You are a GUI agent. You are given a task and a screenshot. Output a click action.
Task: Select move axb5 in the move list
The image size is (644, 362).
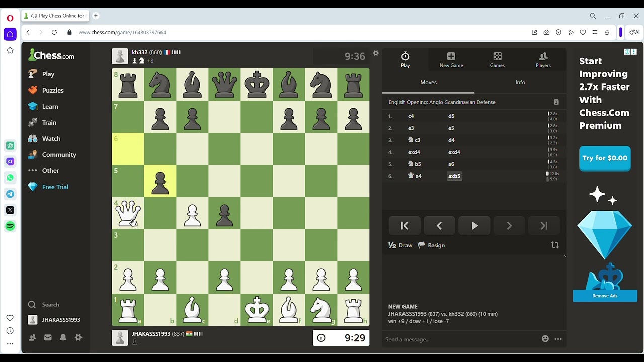pos(454,176)
